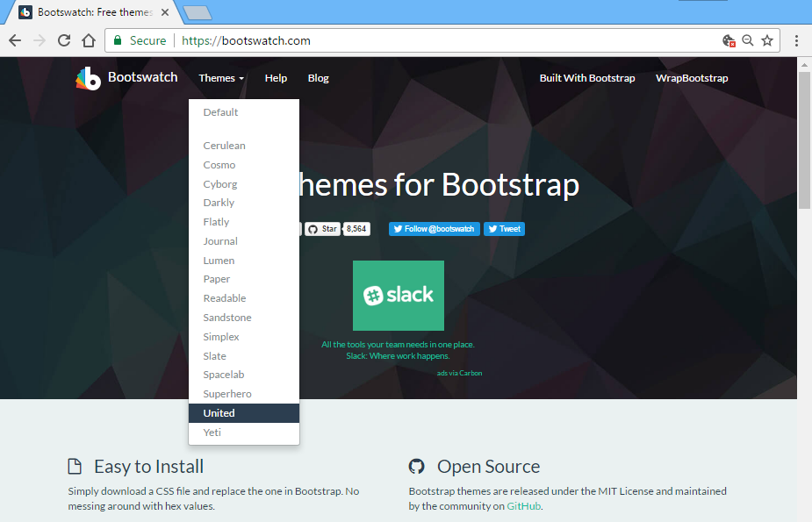
Task: Open a new browser tab
Action: click(x=198, y=12)
